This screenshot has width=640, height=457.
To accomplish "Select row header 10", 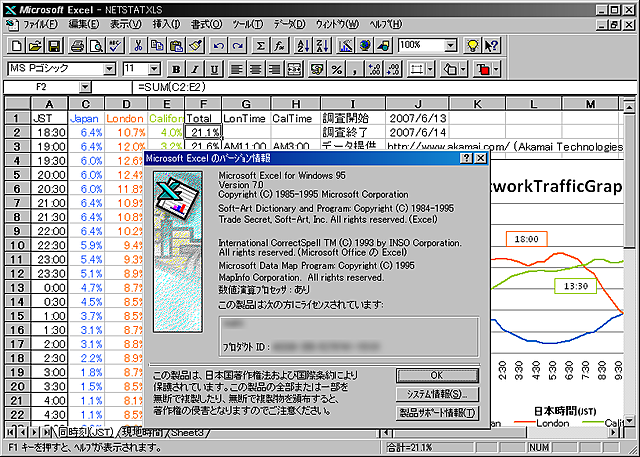I will click(17, 245).
